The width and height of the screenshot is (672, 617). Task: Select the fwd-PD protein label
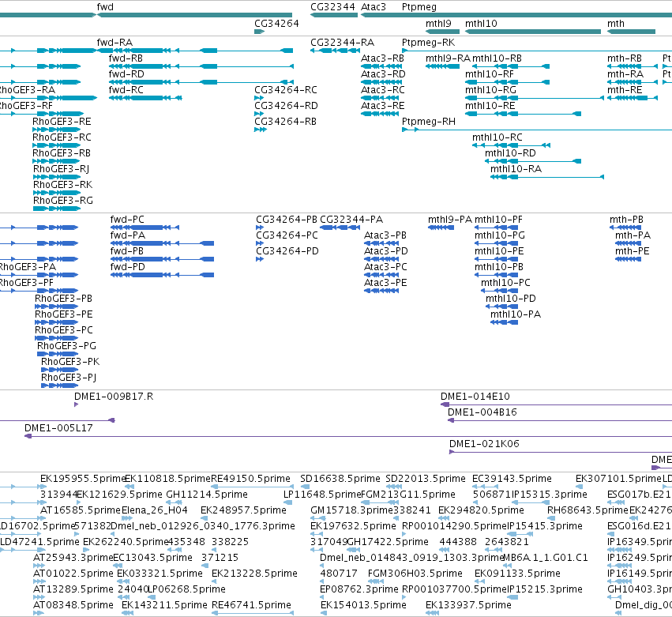tap(128, 267)
